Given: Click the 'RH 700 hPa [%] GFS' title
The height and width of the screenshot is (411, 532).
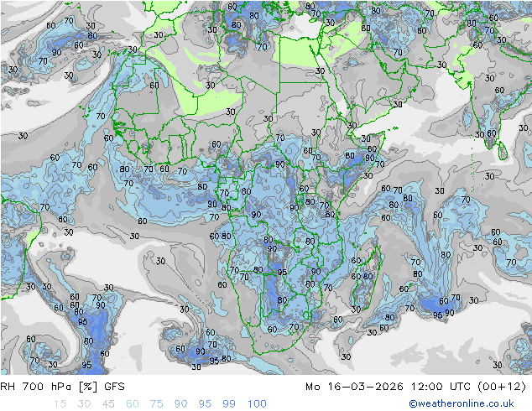Looking at the screenshot, I should coord(62,387).
